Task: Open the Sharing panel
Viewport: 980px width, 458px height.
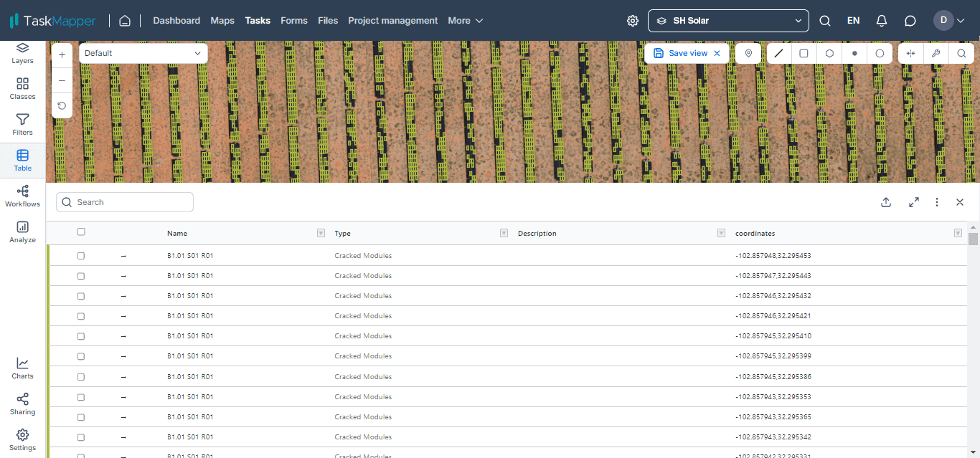Action: [x=22, y=404]
